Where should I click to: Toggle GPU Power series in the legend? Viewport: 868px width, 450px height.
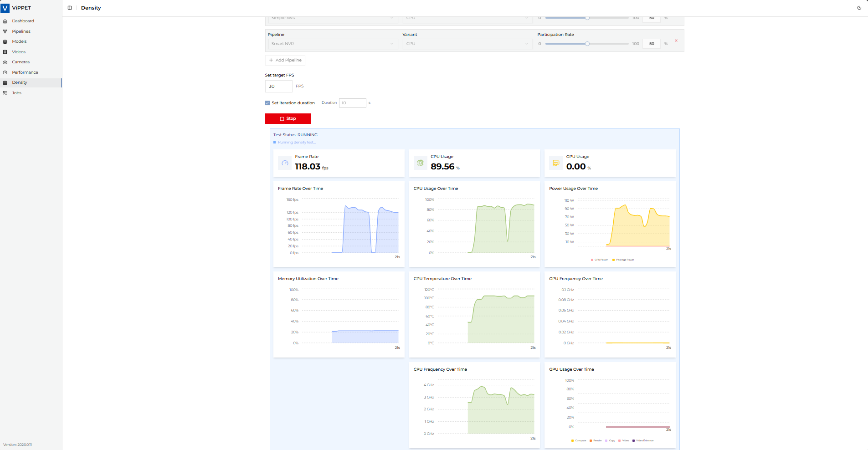click(600, 260)
